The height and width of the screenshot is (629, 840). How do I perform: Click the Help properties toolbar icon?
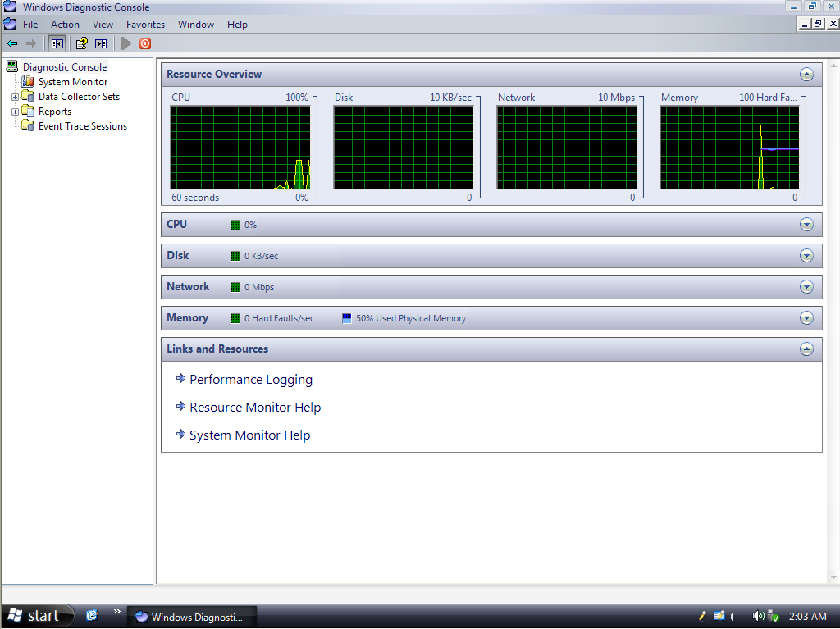(81, 43)
